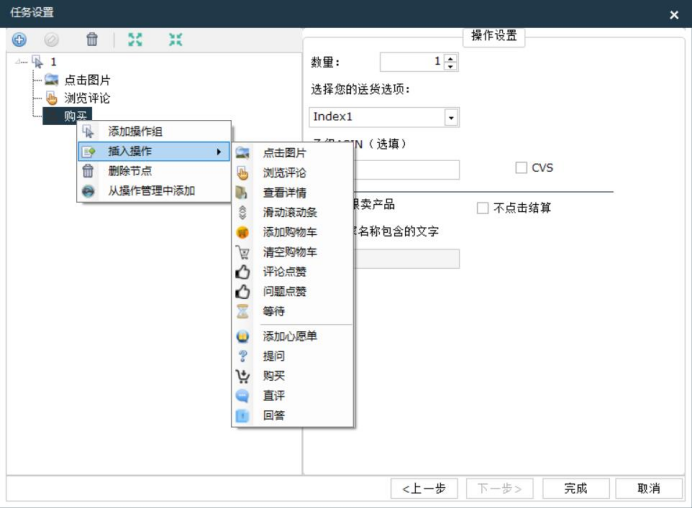Pick 等待 hourglass entry in submenu
The width and height of the screenshot is (692, 509).
click(274, 311)
